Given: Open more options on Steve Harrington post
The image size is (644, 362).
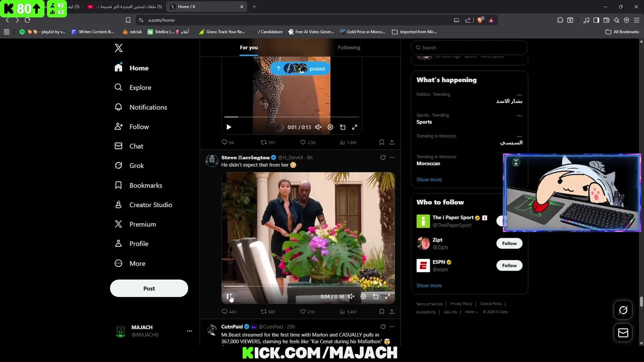Looking at the screenshot, I should tap(391, 157).
